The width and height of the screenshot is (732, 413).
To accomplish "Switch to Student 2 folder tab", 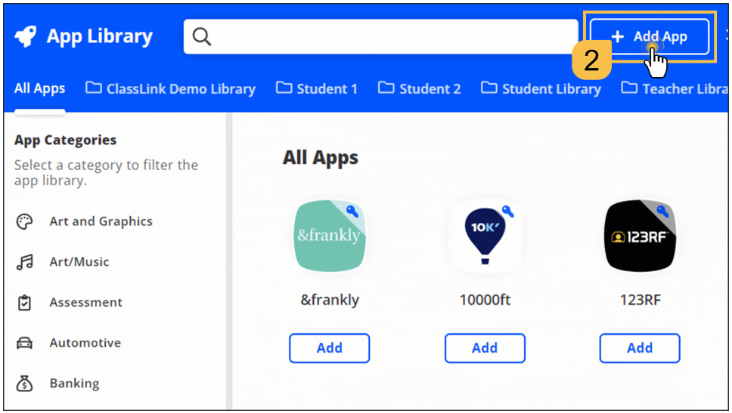I will pyautogui.click(x=420, y=88).
